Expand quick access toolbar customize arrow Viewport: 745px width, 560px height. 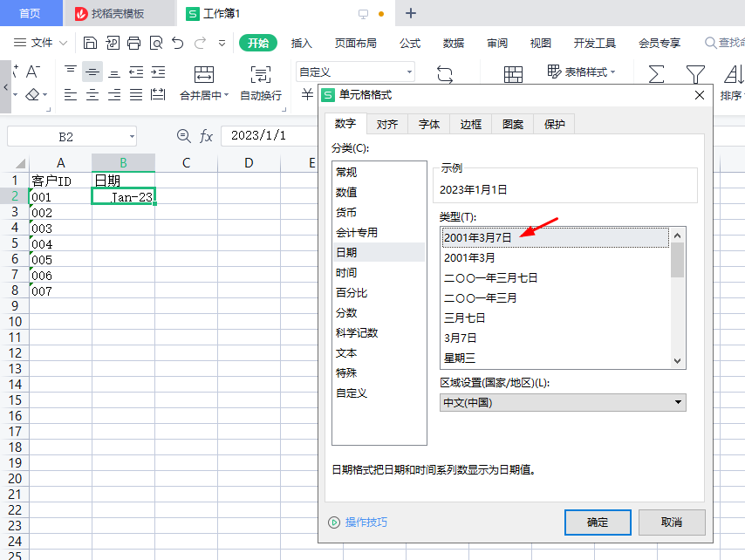pos(222,43)
